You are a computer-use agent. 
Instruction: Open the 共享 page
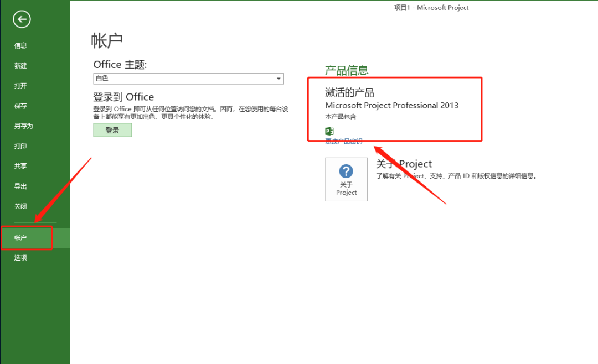(x=20, y=166)
